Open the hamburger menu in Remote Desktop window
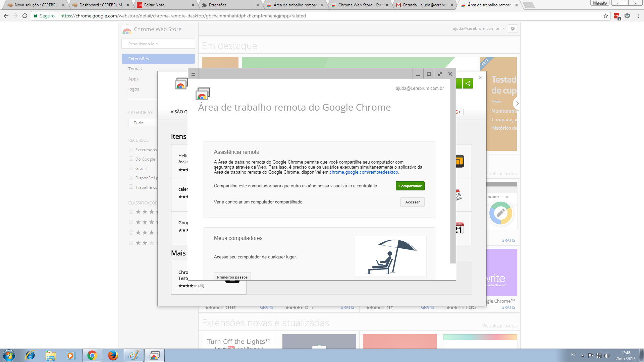 click(x=193, y=74)
